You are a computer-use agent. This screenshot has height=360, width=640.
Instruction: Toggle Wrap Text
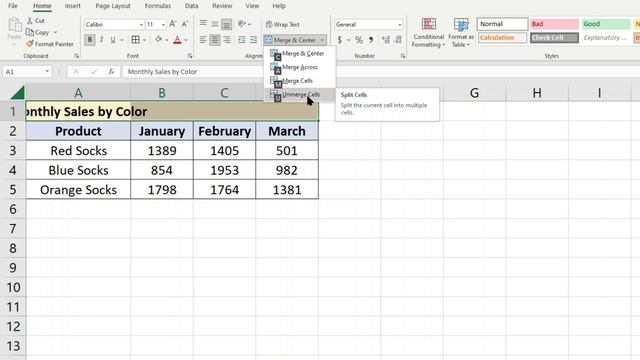282,24
